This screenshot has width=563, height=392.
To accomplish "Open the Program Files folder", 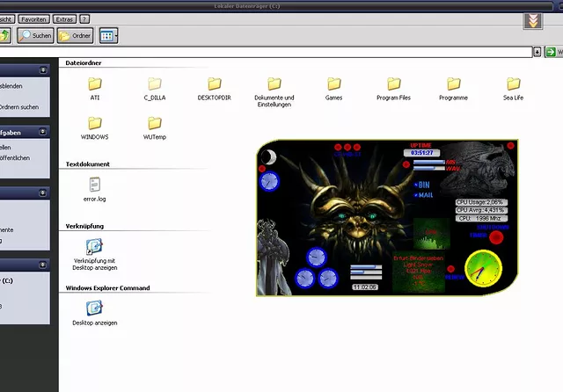I will (x=394, y=84).
